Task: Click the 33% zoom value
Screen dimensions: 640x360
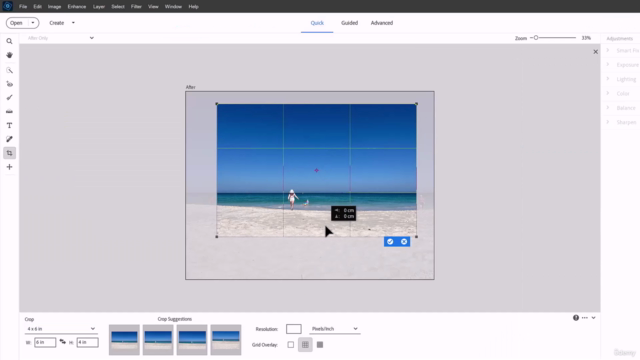Action: [x=586, y=38]
